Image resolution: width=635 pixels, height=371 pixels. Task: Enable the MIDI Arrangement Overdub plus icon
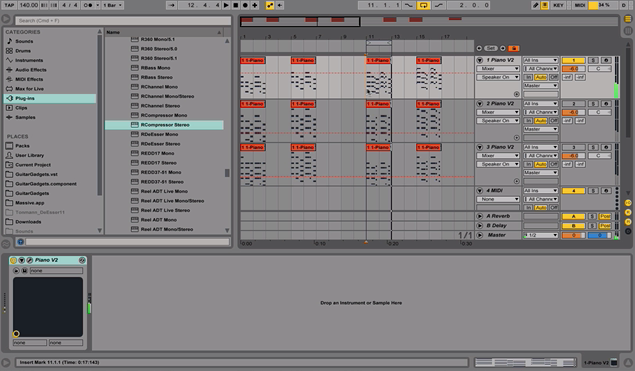point(255,5)
